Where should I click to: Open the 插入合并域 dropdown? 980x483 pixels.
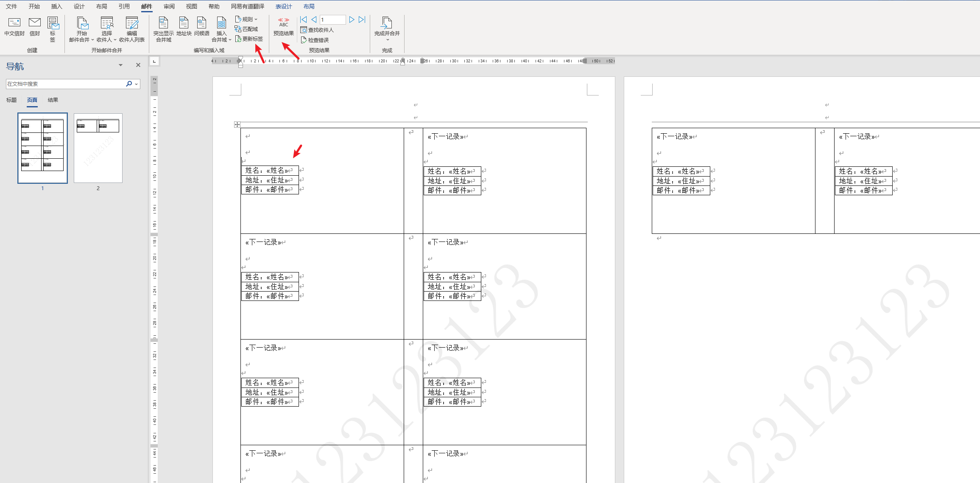[221, 29]
